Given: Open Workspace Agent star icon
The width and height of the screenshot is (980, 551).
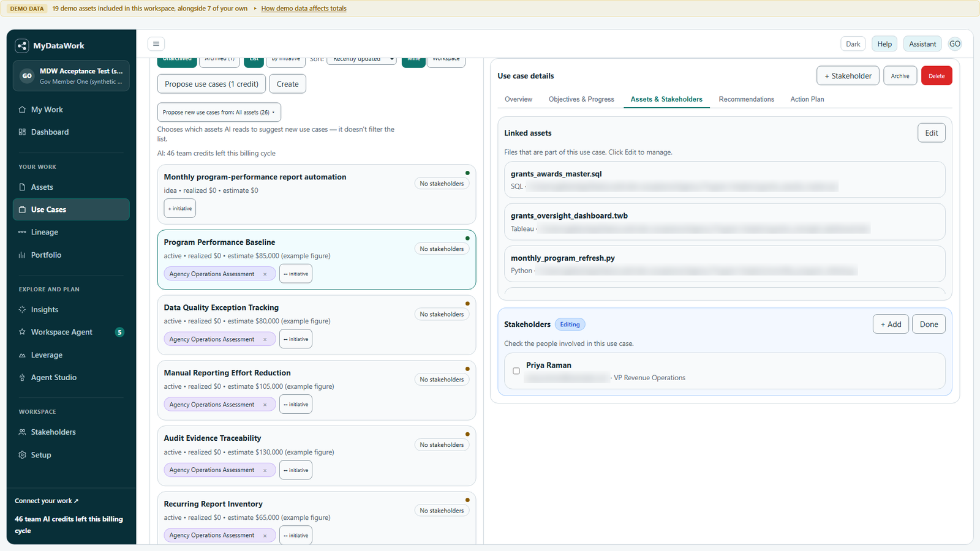Looking at the screenshot, I should (x=22, y=332).
